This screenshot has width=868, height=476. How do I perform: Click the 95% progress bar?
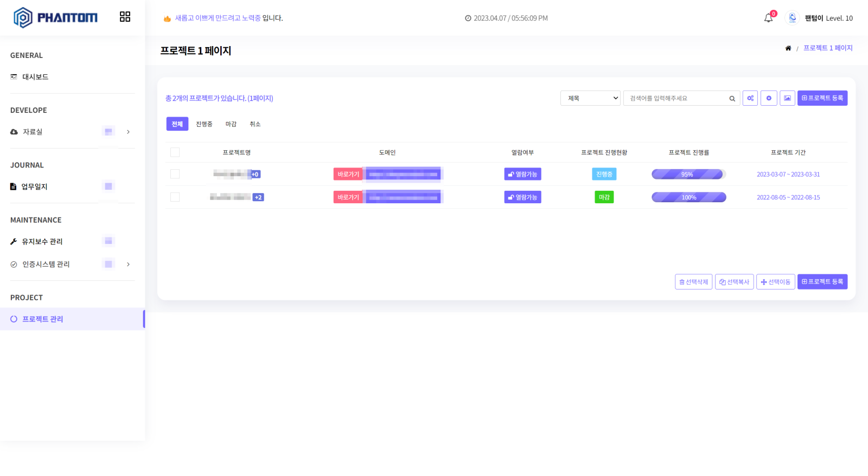tap(688, 174)
